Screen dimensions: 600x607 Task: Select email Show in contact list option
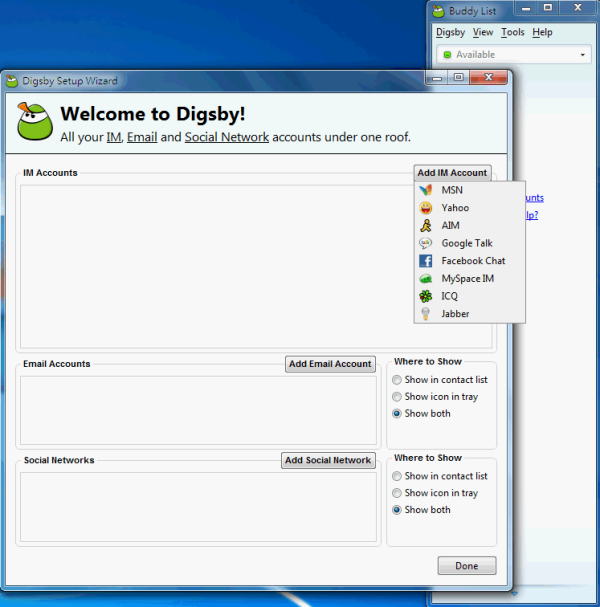[440, 380]
